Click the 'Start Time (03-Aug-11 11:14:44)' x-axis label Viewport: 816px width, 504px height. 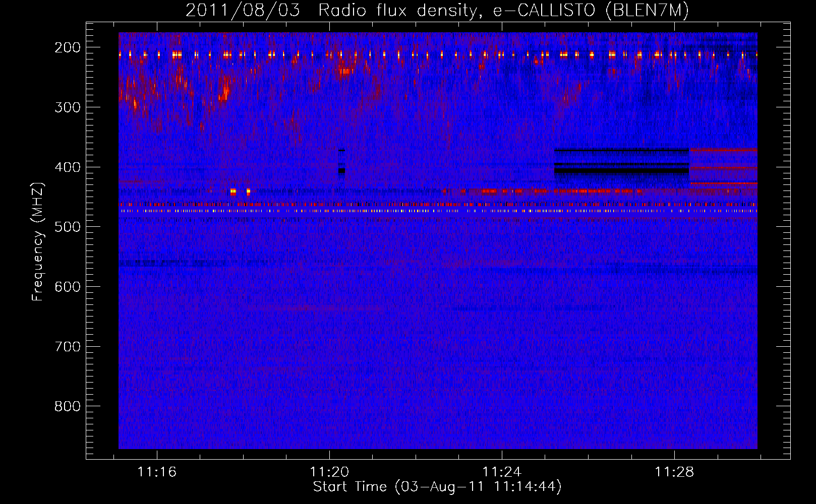(x=437, y=487)
